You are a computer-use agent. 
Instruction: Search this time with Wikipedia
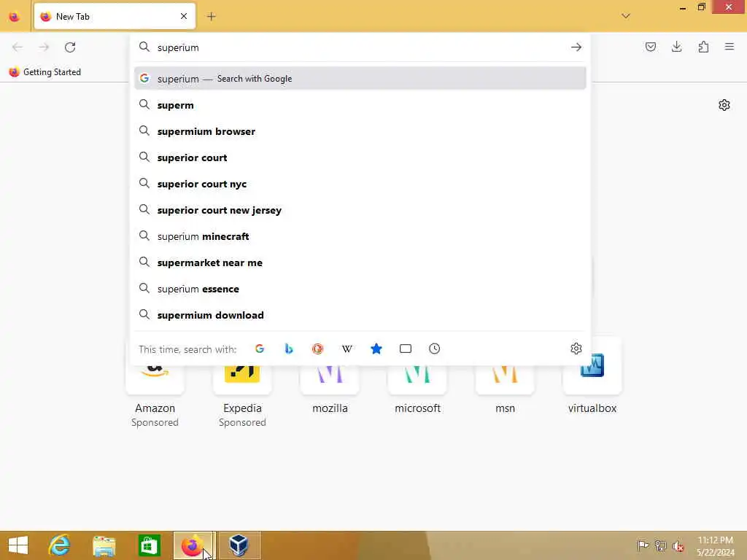click(x=347, y=349)
